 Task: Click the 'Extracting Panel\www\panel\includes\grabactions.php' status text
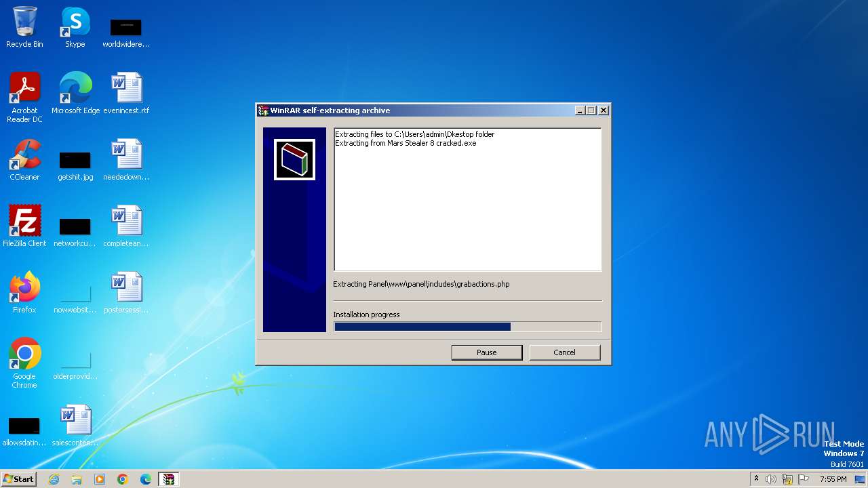coord(421,284)
